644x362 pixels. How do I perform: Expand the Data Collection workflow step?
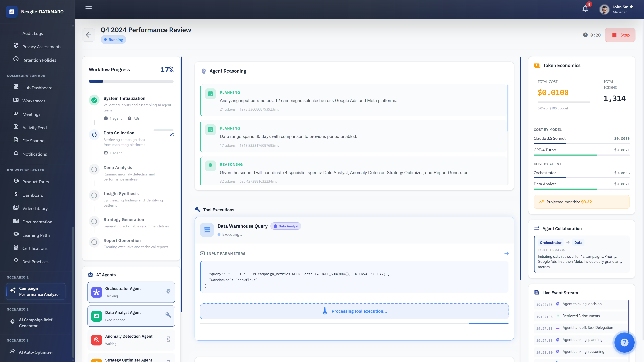coord(119,133)
